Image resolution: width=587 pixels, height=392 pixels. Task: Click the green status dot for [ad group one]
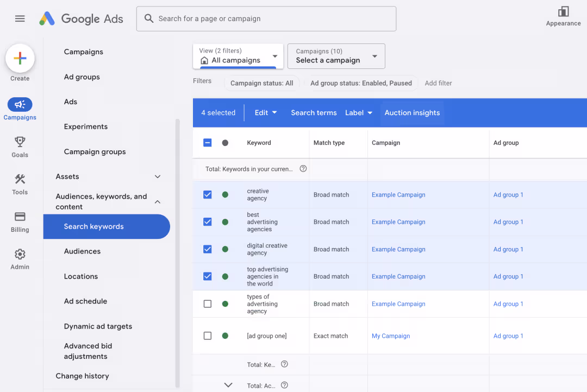(x=225, y=336)
